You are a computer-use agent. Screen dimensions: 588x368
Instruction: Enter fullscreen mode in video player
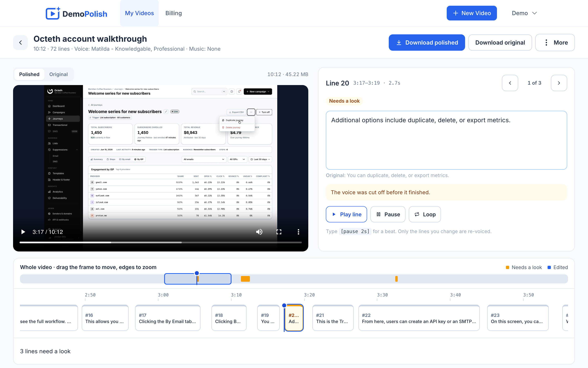point(279,232)
